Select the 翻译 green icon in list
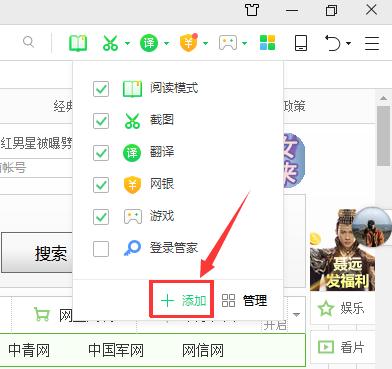 [132, 153]
